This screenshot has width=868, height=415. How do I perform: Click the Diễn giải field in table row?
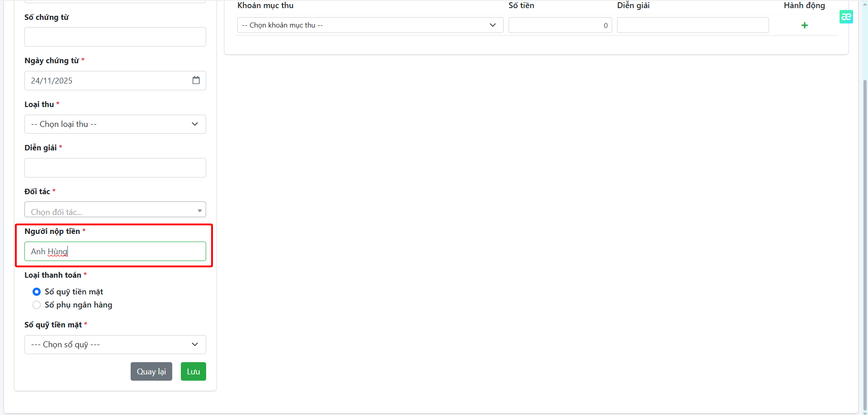693,25
